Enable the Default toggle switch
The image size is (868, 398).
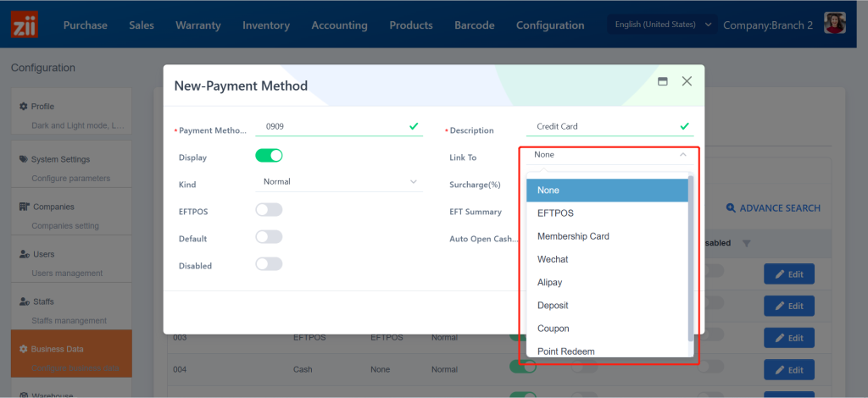[269, 238]
